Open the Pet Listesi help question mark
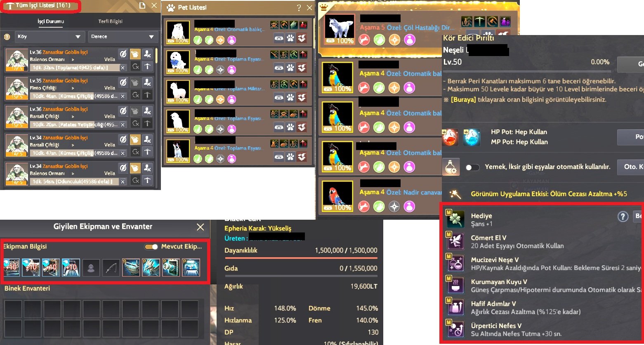The image size is (644, 345). tap(299, 7)
